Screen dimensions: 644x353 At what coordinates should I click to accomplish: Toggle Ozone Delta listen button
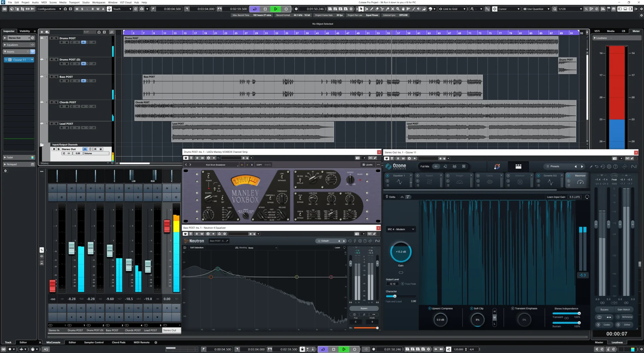[x=390, y=197]
